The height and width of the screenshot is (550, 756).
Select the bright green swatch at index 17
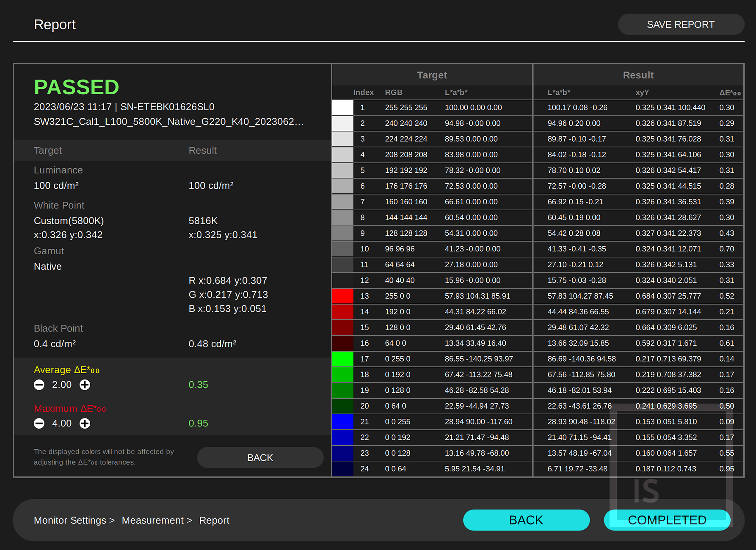342,359
